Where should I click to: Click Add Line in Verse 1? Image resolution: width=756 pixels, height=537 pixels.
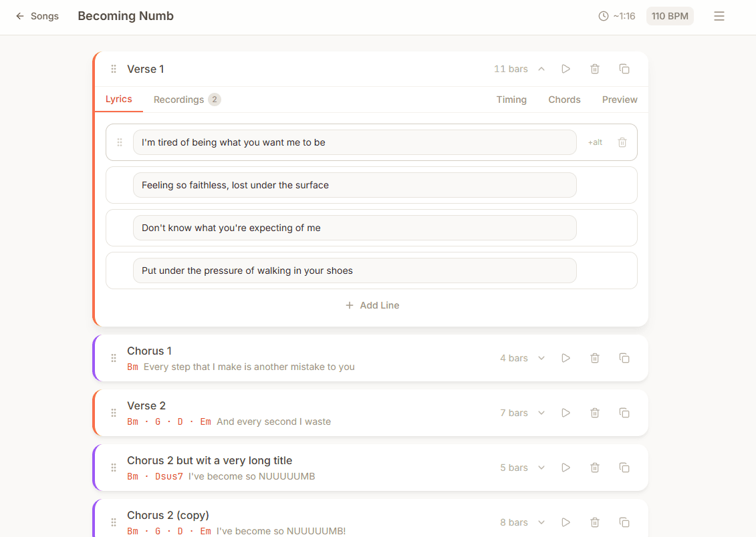[372, 305]
